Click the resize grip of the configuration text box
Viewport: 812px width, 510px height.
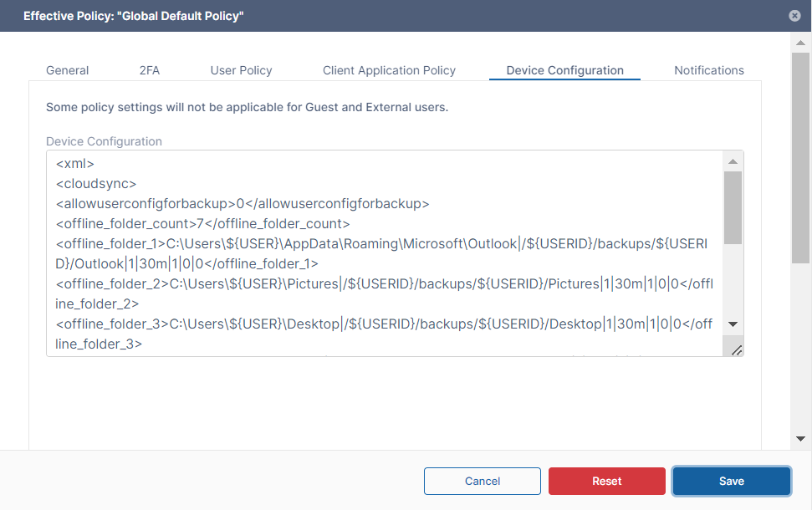pos(737,350)
